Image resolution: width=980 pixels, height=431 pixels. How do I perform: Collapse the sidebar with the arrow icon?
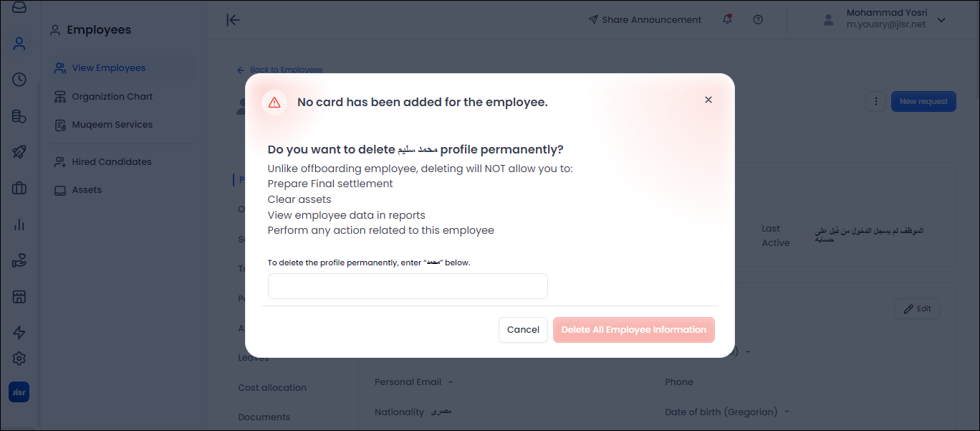tap(233, 20)
